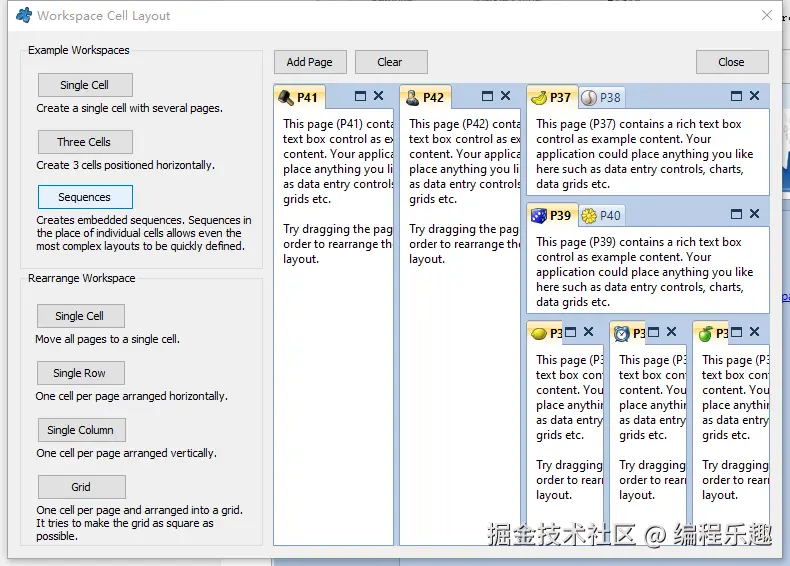Create the Three Cells example workspace
This screenshot has height=566, width=790.
click(85, 142)
